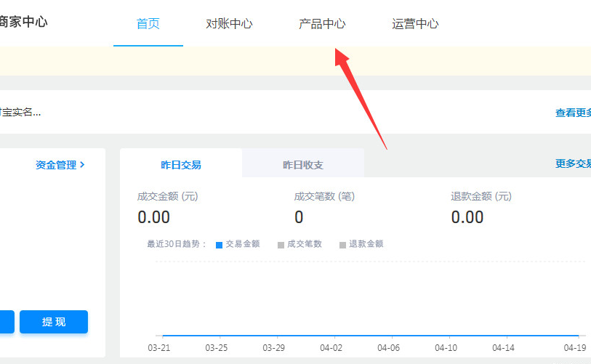Click the 提现 button

tap(54, 322)
